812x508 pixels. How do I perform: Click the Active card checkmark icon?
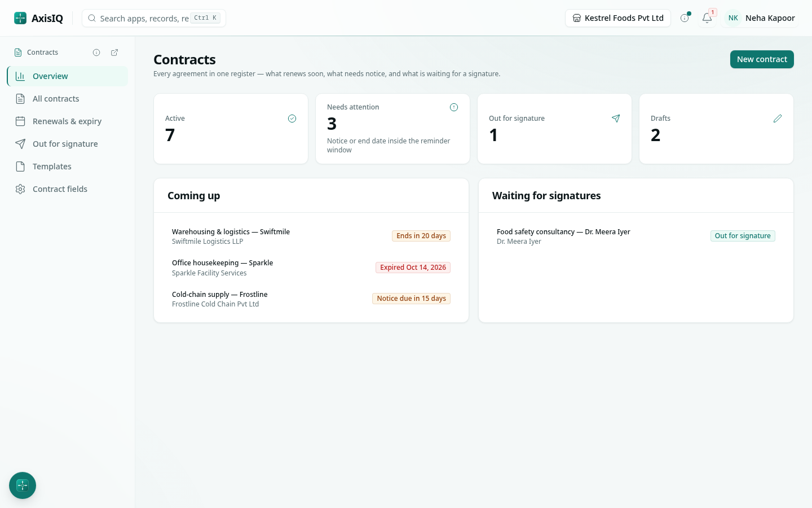(292, 119)
